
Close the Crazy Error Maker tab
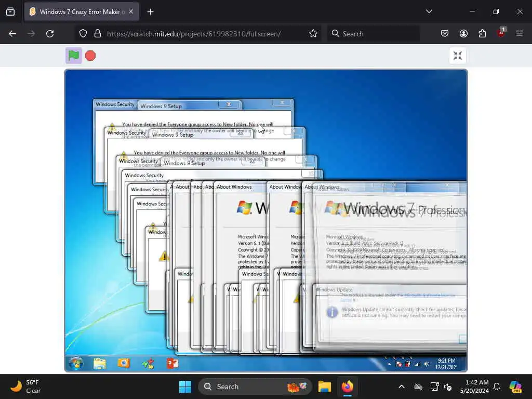(x=131, y=12)
